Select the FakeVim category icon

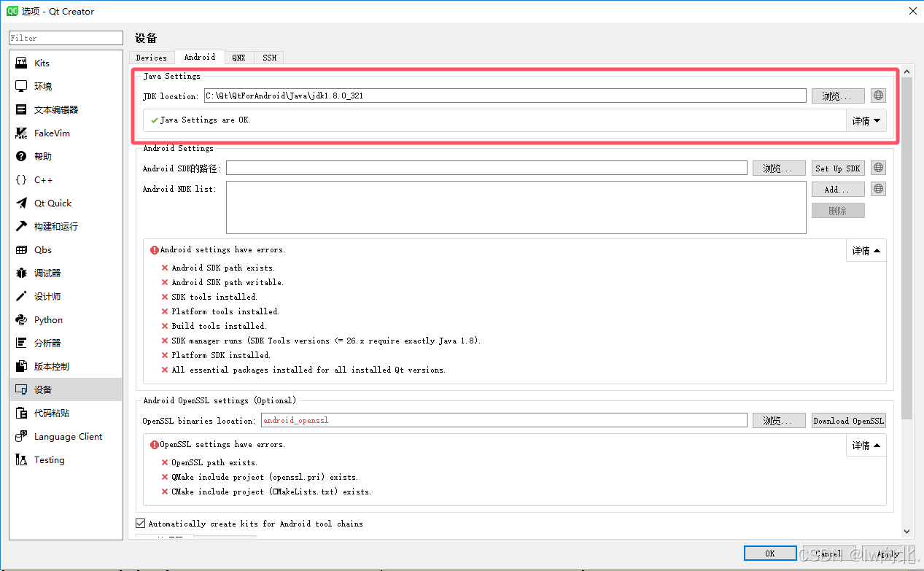[x=21, y=133]
